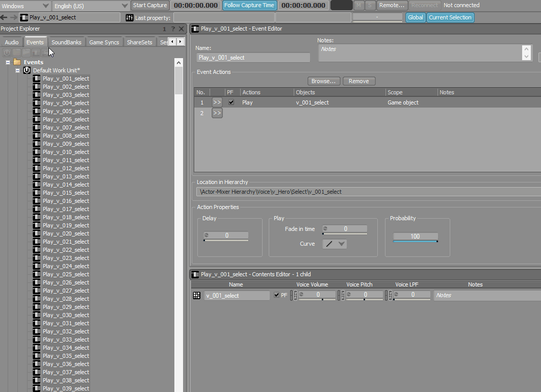541x392 pixels.
Task: Click the Fade in time slider
Action: tap(345, 230)
